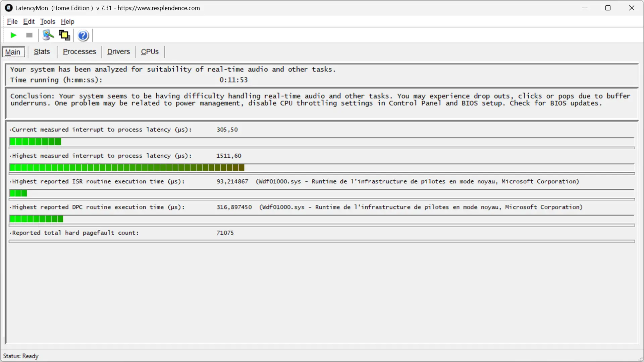This screenshot has height=362, width=644.
Task: Click the Conclusion paragraph text
Action: click(x=320, y=100)
